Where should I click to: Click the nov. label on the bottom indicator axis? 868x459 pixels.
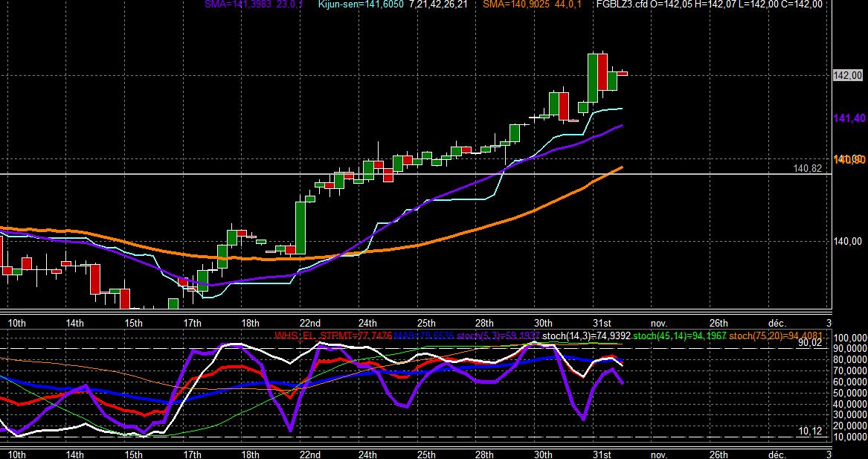(659, 455)
